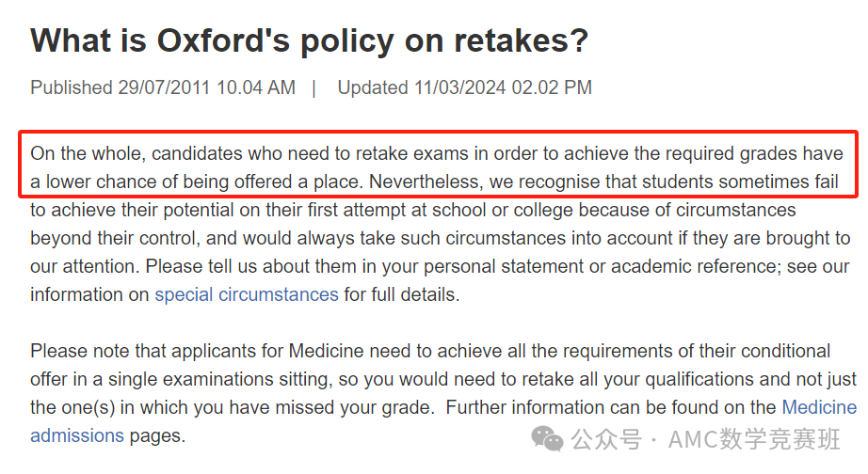Click the Updated 11/03/2024 date text

(x=465, y=87)
